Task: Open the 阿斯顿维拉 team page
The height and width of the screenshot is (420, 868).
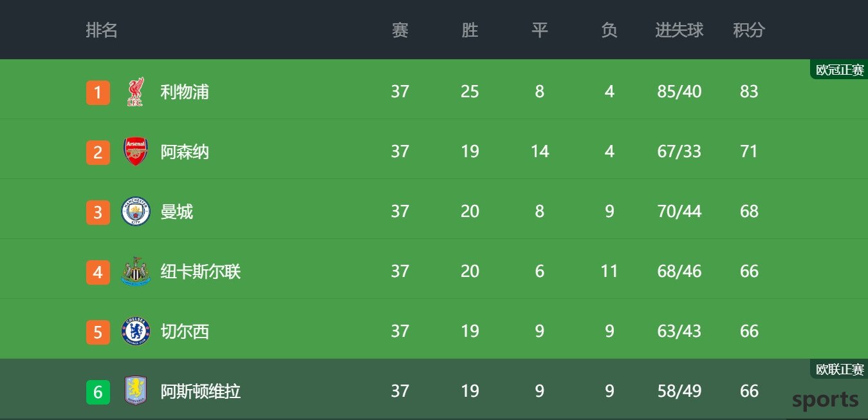Action: pyautogui.click(x=201, y=392)
